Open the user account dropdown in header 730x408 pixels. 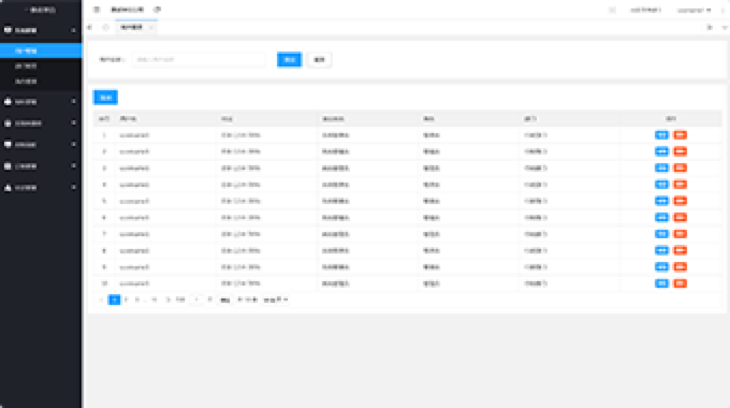(x=693, y=10)
